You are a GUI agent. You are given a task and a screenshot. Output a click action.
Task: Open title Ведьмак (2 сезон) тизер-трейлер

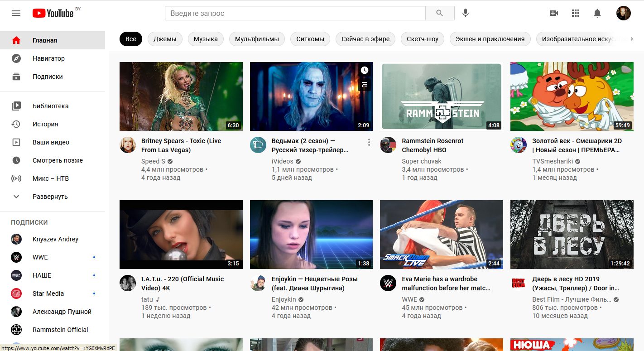point(310,145)
